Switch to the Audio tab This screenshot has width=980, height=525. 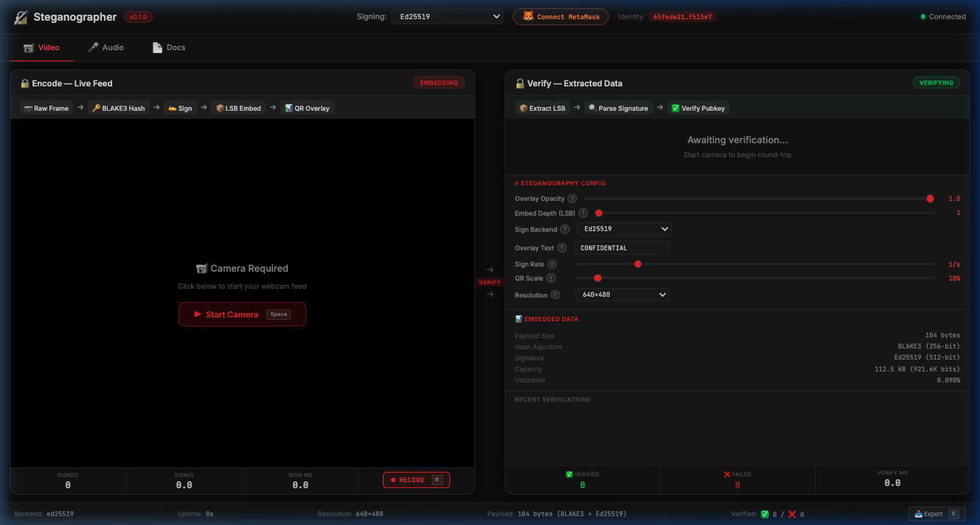coord(106,47)
